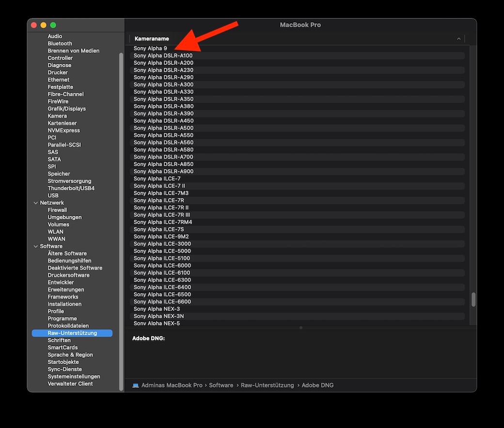Open Brennen von Medien

coord(73,51)
